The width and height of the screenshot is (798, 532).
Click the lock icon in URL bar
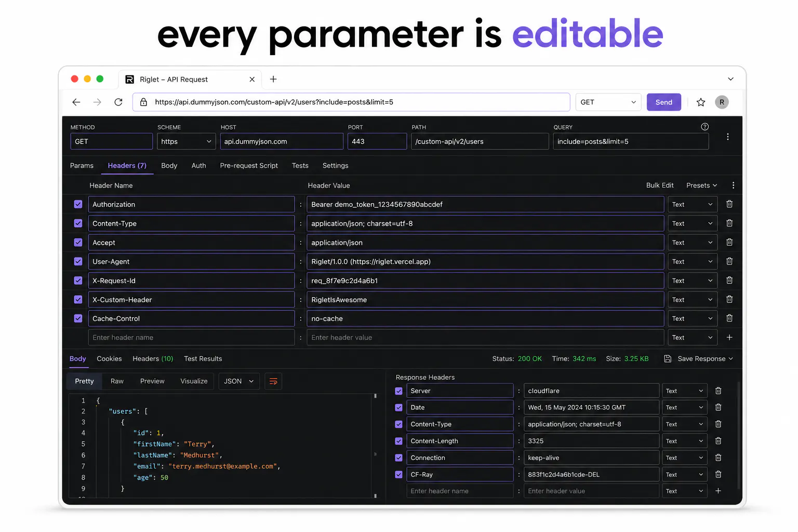click(x=144, y=102)
